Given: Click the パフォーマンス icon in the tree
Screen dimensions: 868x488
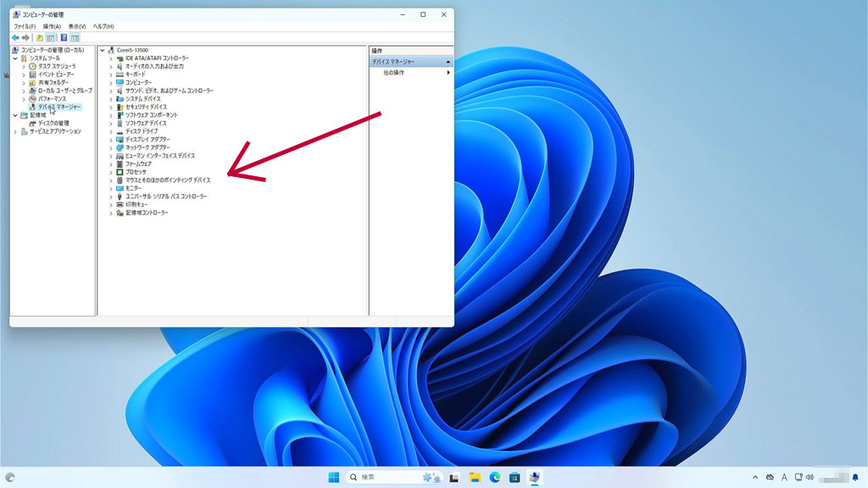Looking at the screenshot, I should coord(32,98).
